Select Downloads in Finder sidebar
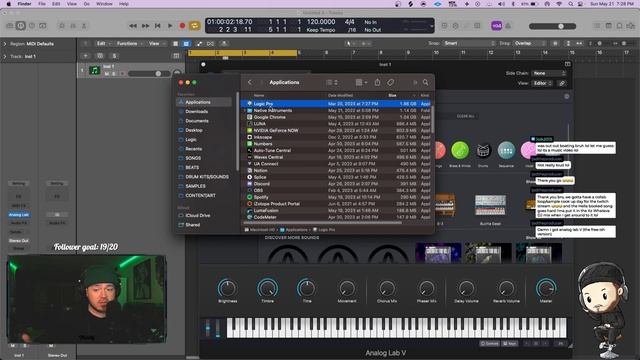 click(197, 111)
